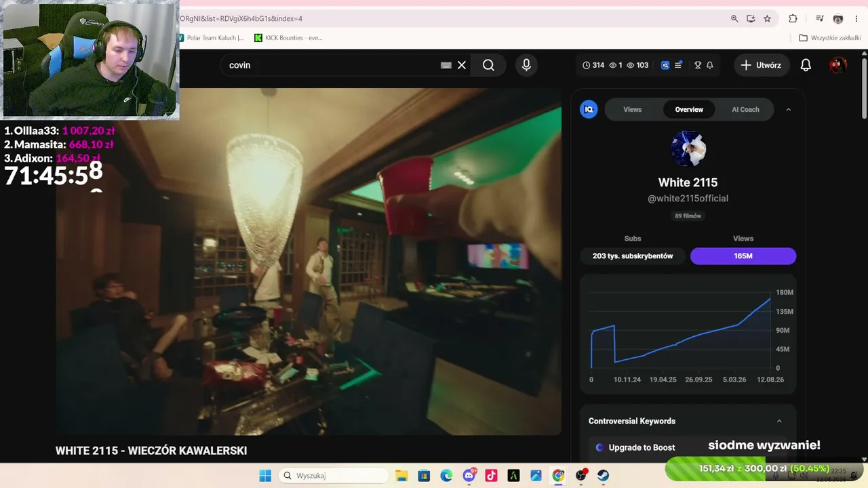
Task: Open the @white2115official channel handle
Action: click(x=688, y=199)
